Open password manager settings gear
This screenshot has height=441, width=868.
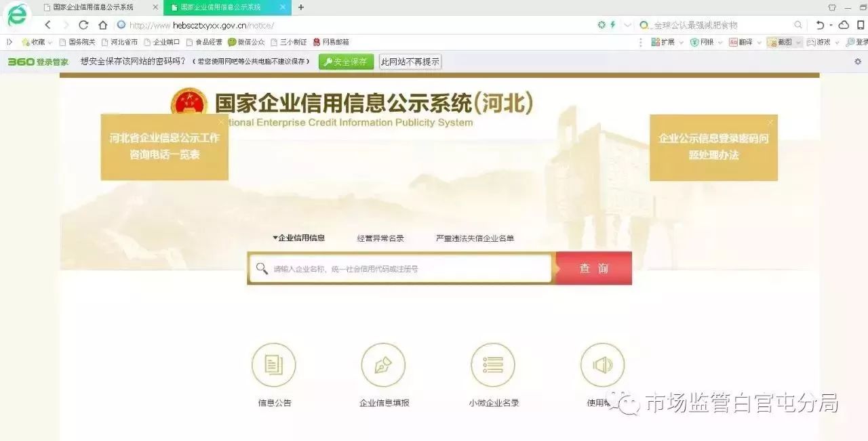tap(858, 62)
